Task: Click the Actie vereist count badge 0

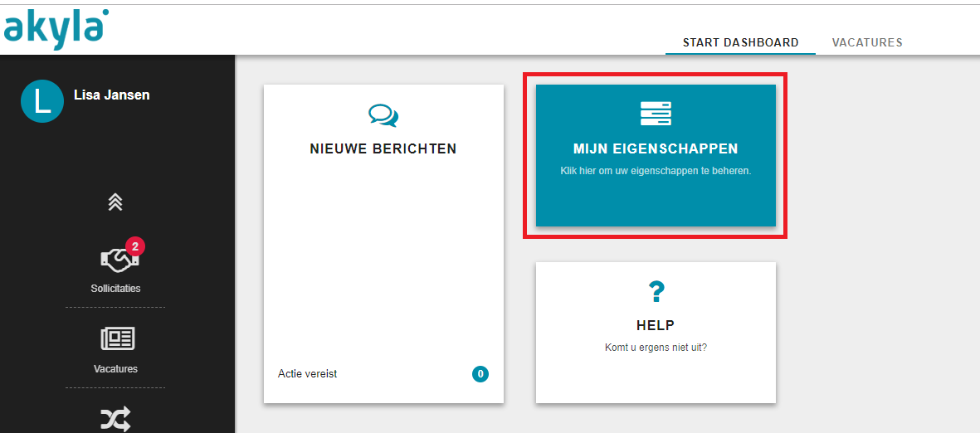Action: (x=480, y=374)
